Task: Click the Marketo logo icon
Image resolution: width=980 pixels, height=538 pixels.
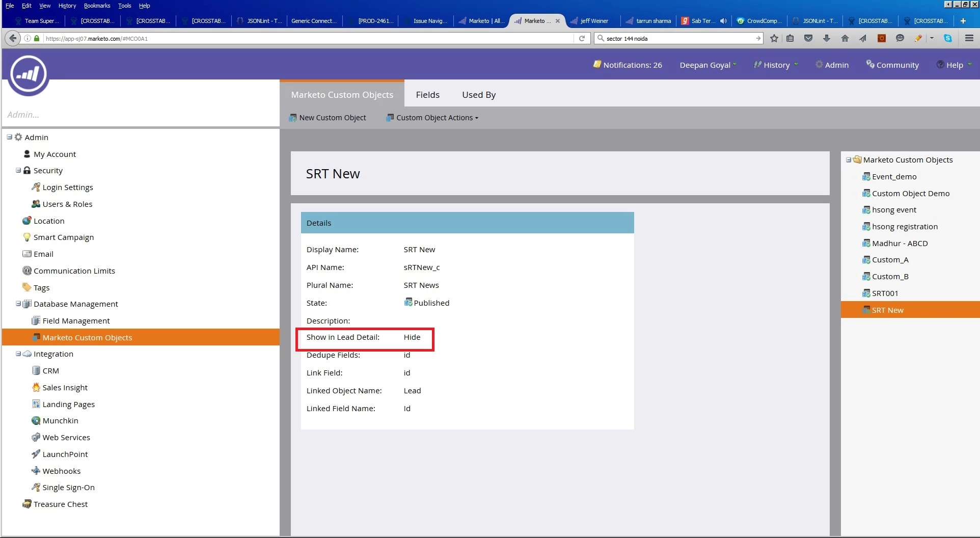Action: click(x=29, y=75)
